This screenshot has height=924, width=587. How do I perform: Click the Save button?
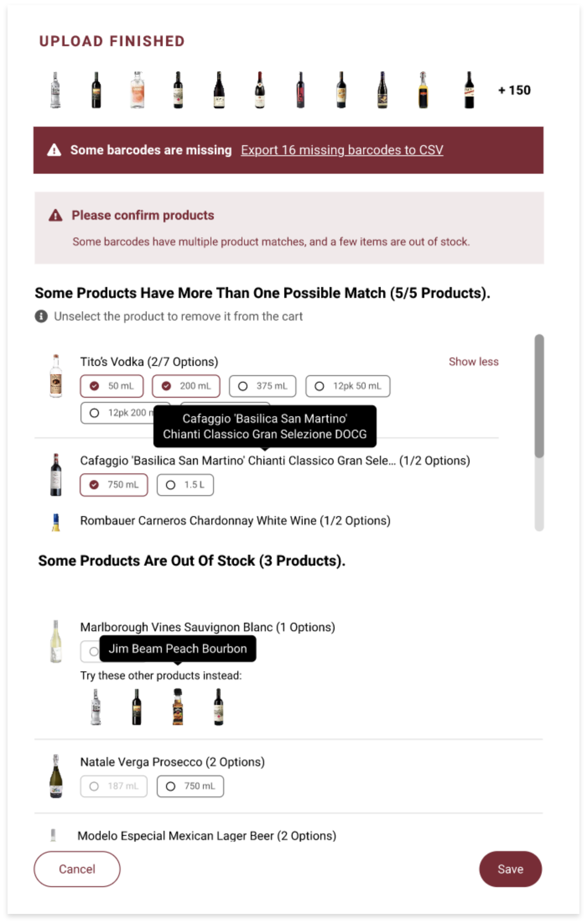[x=510, y=869]
